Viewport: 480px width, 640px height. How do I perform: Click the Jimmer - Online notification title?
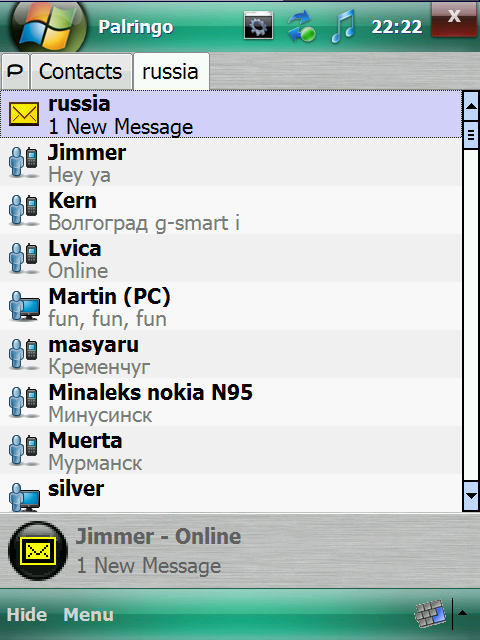pos(158,536)
